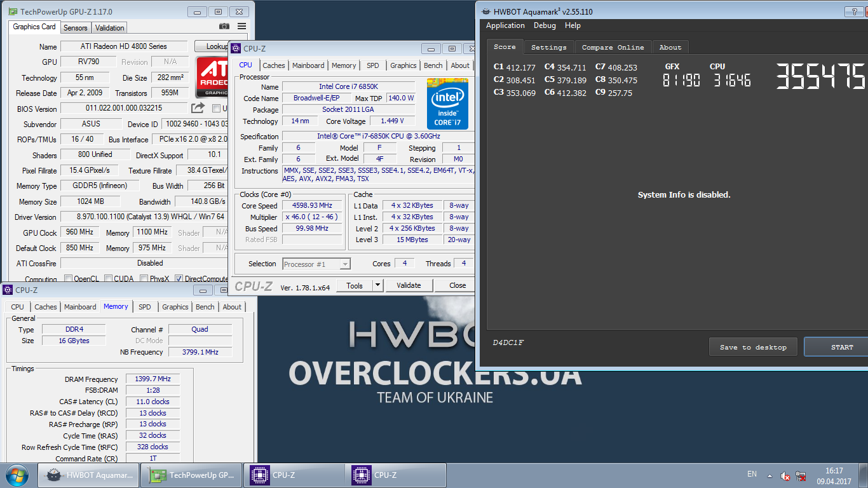Expand the Tools dropdown arrow in CPU-Z
Viewport: 868px width, 488px height.
(x=377, y=285)
